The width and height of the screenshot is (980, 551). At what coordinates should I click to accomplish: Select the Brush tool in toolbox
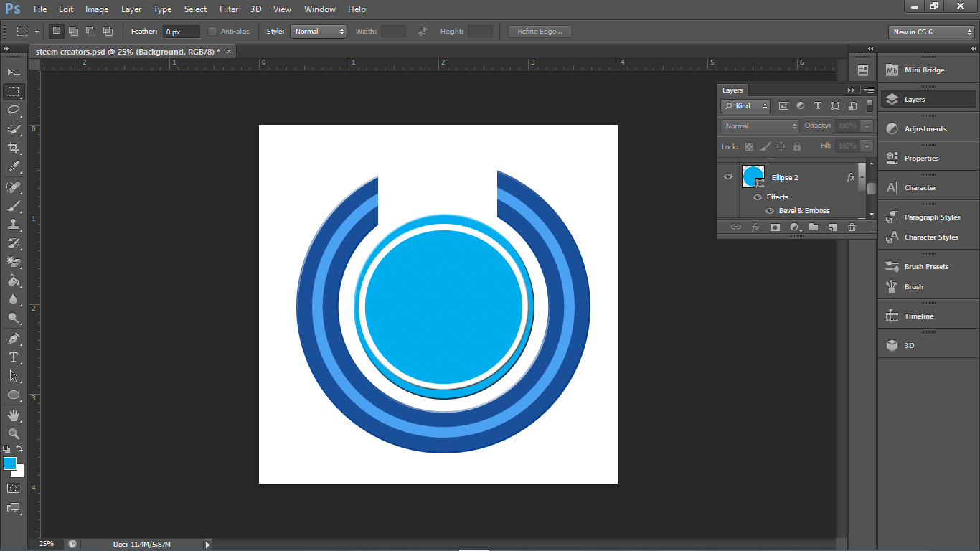click(x=14, y=206)
